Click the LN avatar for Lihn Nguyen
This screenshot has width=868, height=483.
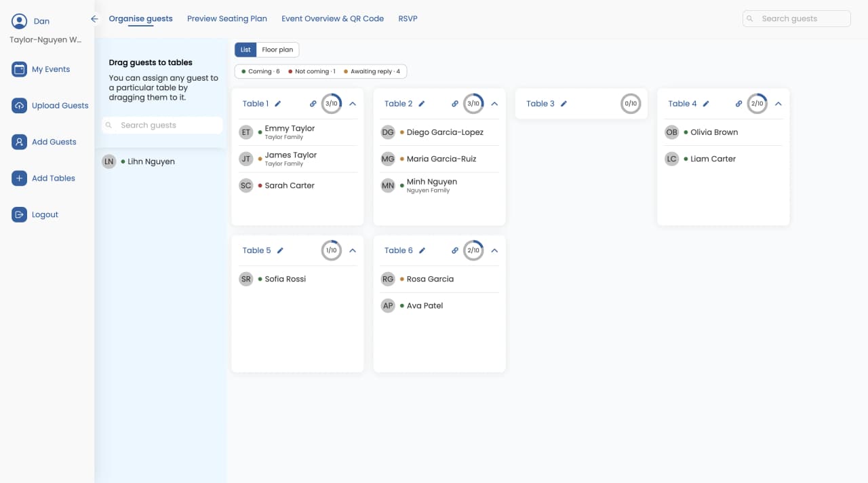pyautogui.click(x=109, y=161)
